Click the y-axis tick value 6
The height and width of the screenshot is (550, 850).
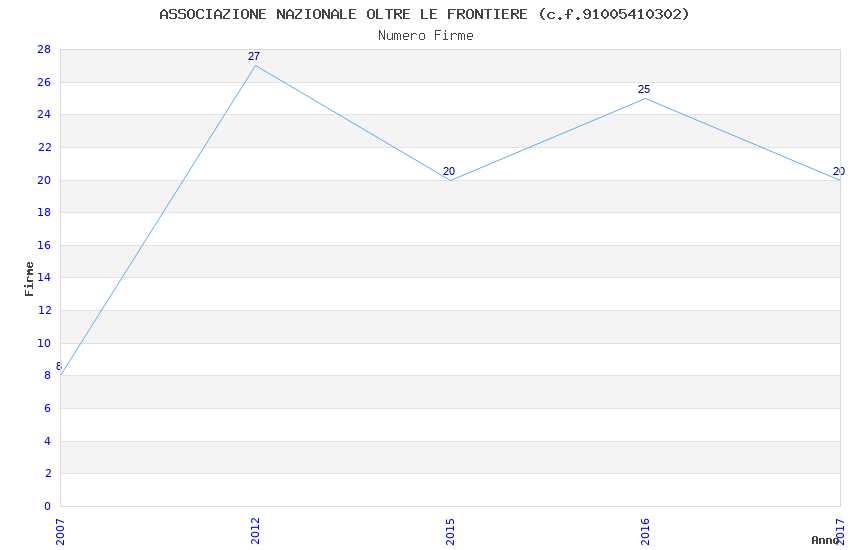pyautogui.click(x=47, y=409)
